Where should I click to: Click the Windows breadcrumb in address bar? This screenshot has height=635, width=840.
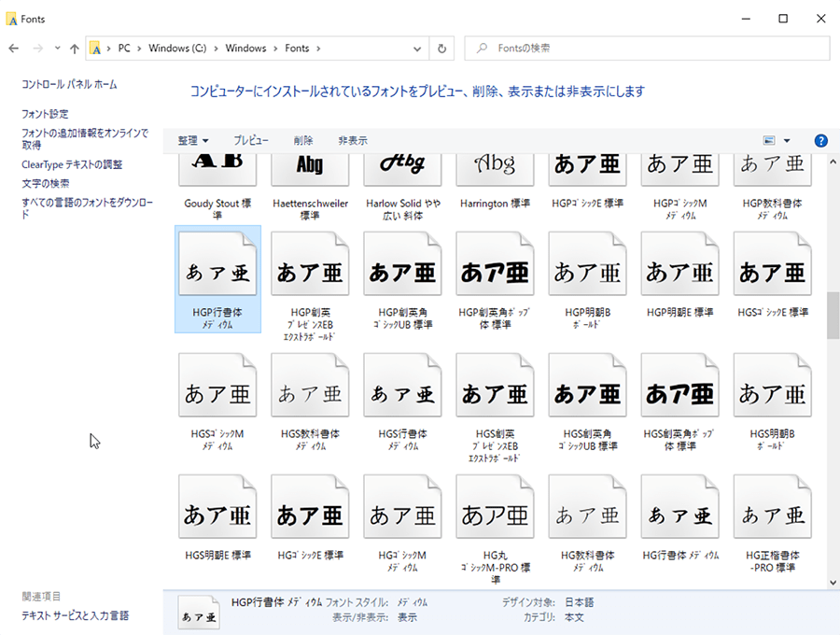tap(245, 49)
